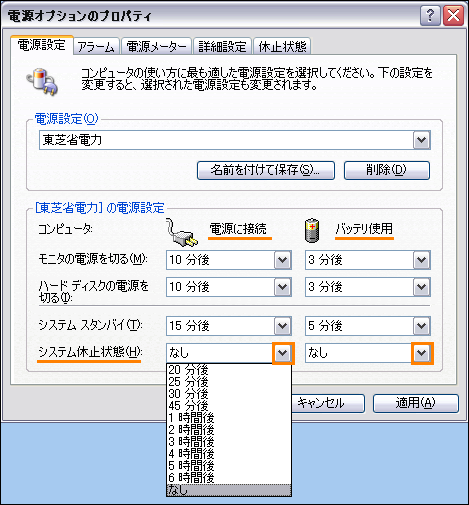The image size is (469, 505).
Task: Choose 4 時間後 from the list
Action: (229, 454)
